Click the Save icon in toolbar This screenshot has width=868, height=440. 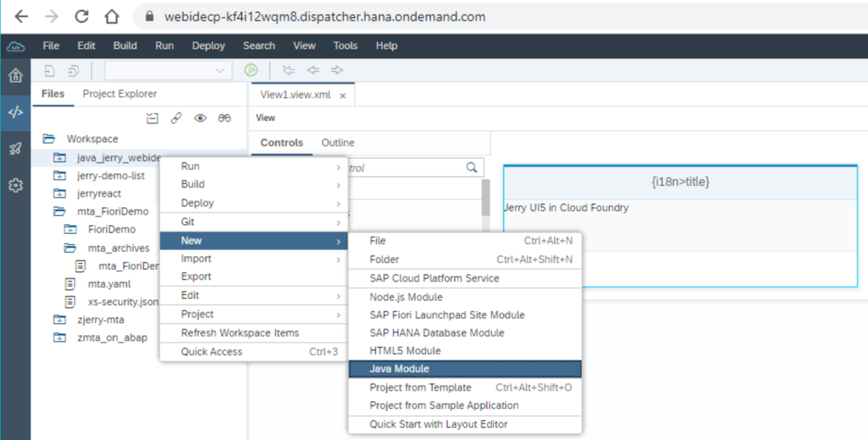pos(50,70)
